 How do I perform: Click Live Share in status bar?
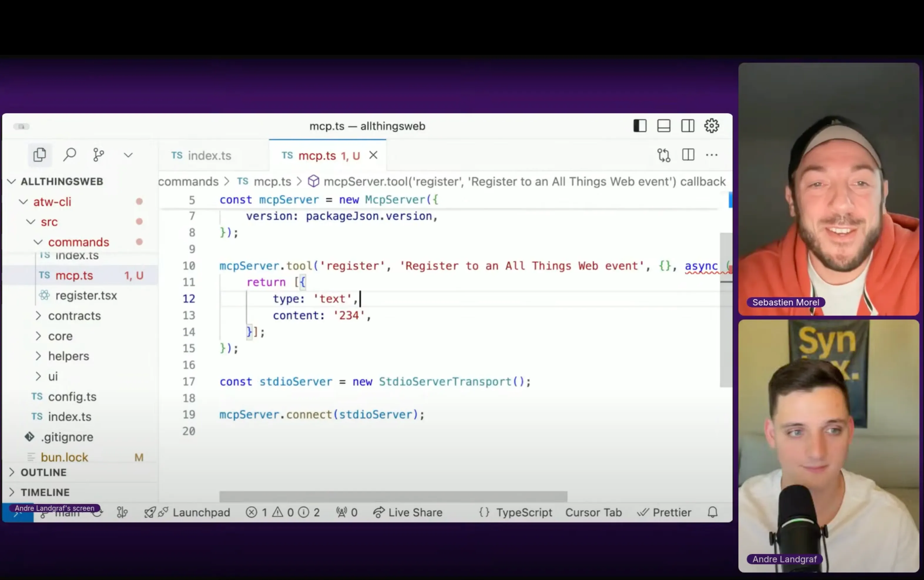408,512
